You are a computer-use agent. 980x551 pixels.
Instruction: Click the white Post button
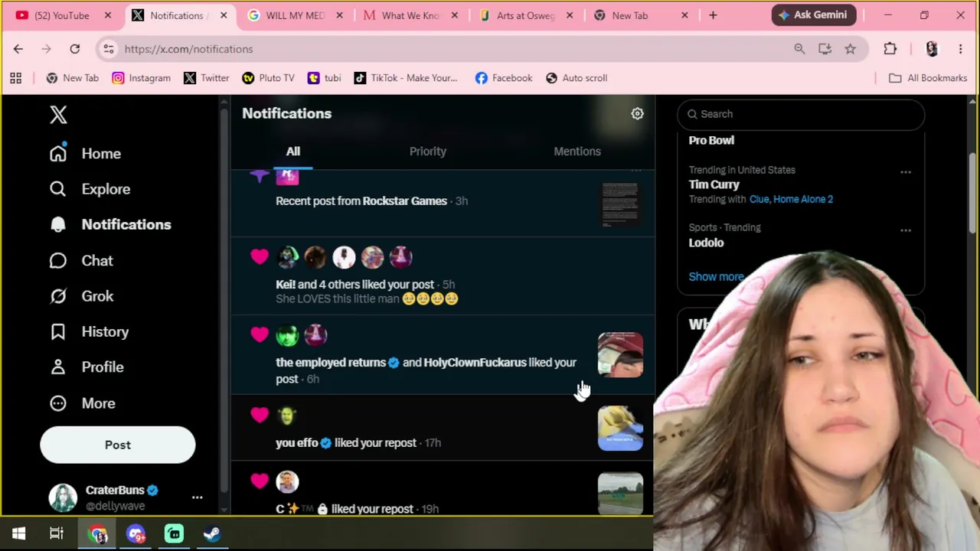118,445
